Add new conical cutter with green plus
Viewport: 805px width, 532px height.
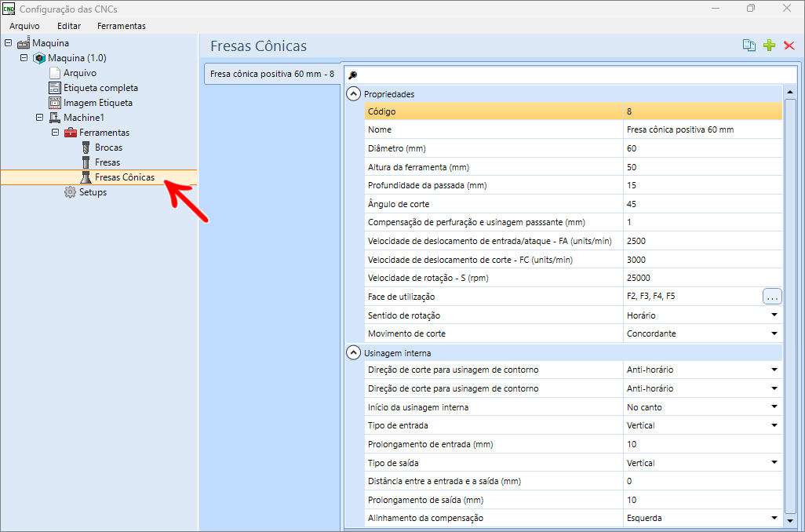769,46
